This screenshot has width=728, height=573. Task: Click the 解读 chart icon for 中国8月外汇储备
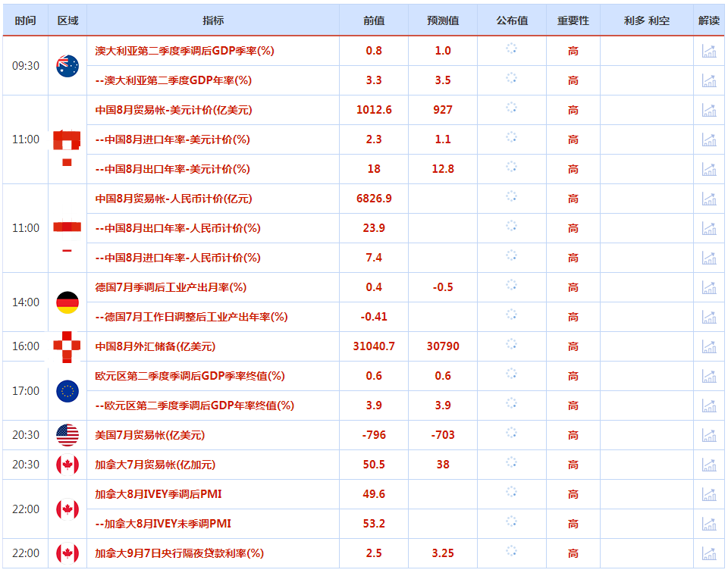pos(709,346)
